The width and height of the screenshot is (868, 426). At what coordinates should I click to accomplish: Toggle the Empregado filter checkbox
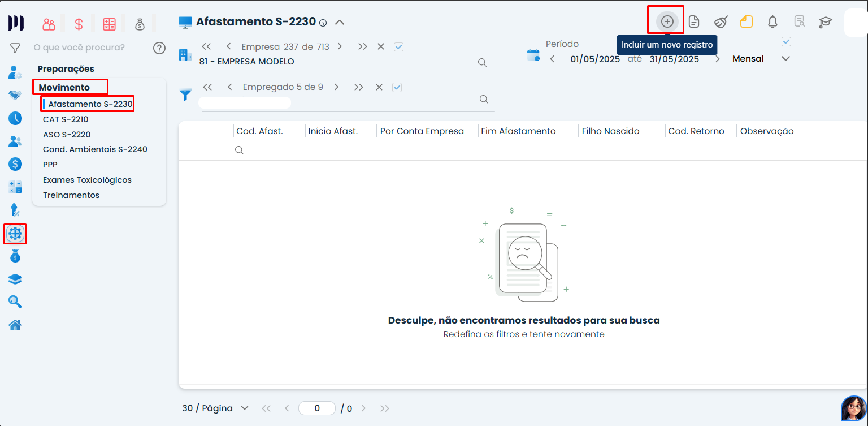(397, 87)
